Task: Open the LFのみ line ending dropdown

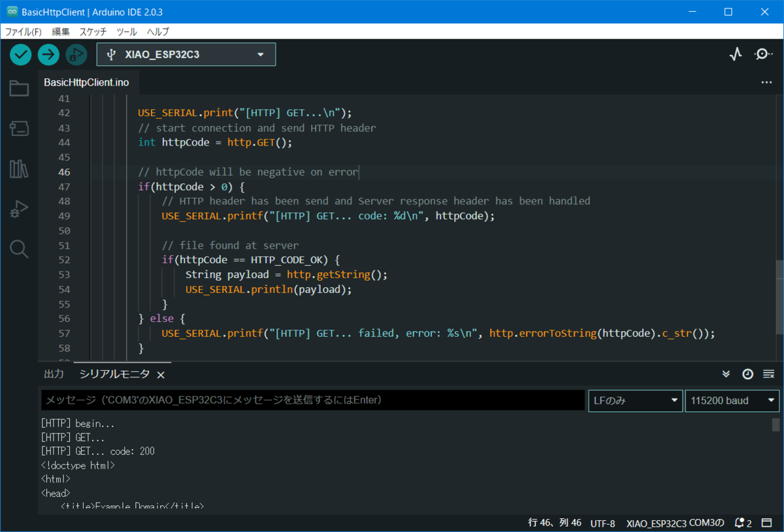Action: (x=635, y=400)
